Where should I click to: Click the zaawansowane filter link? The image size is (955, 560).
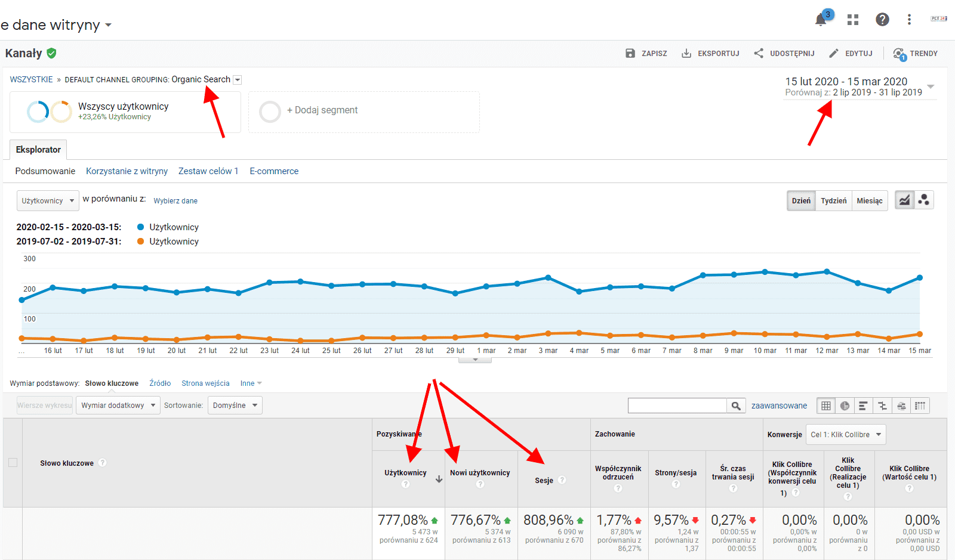click(779, 406)
